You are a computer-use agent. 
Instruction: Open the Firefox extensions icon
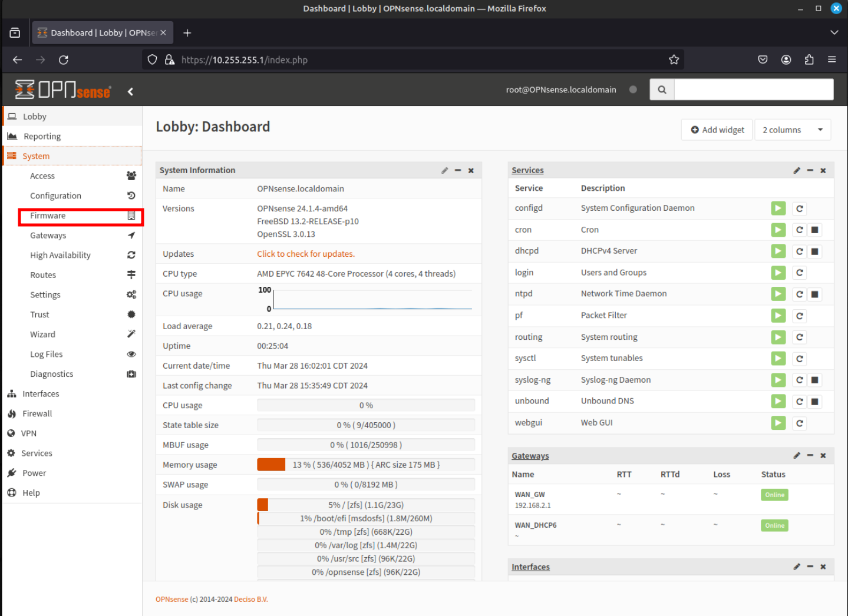tap(809, 59)
